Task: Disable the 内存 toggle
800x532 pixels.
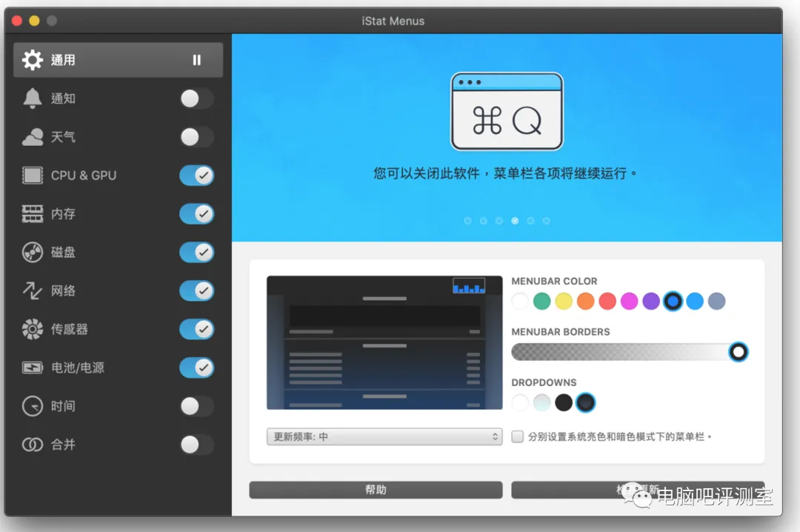Action: 196,213
